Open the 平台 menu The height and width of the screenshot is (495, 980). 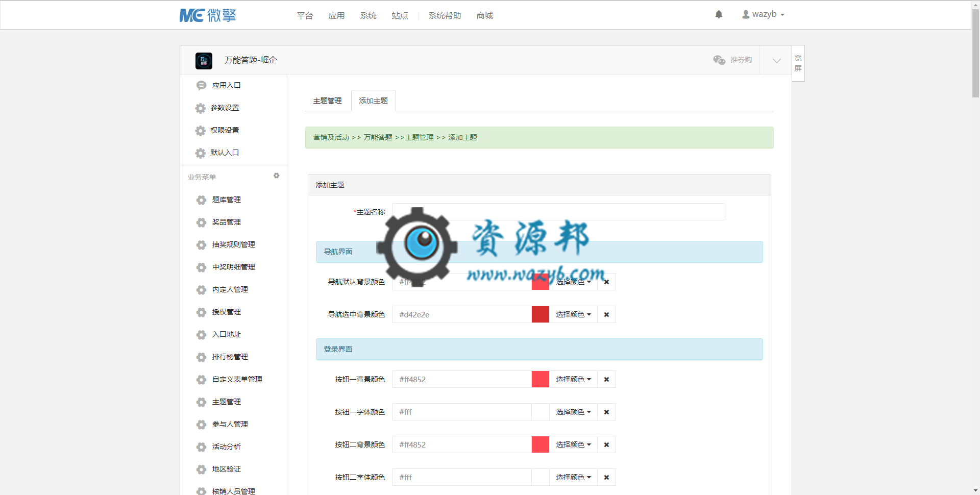[305, 16]
